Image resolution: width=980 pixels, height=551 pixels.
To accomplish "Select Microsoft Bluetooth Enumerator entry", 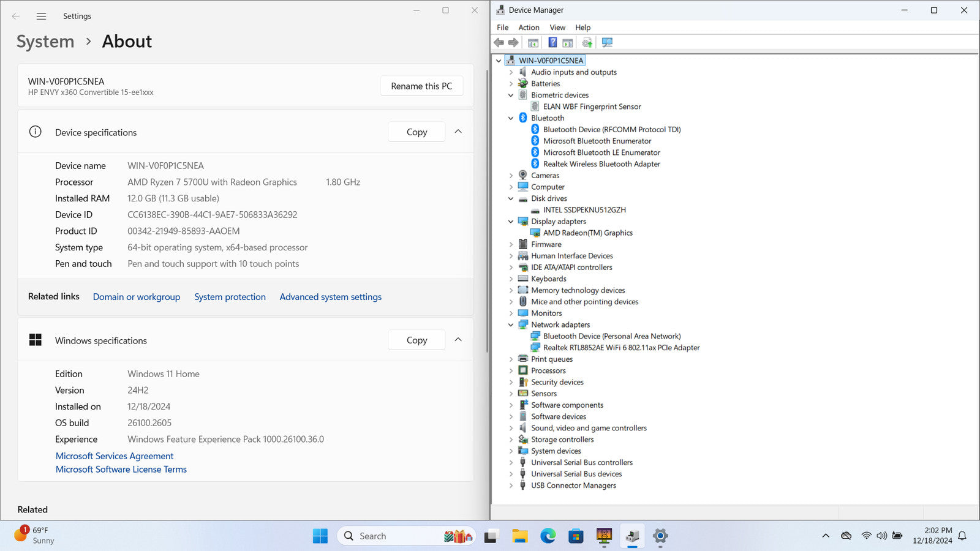I will click(597, 141).
